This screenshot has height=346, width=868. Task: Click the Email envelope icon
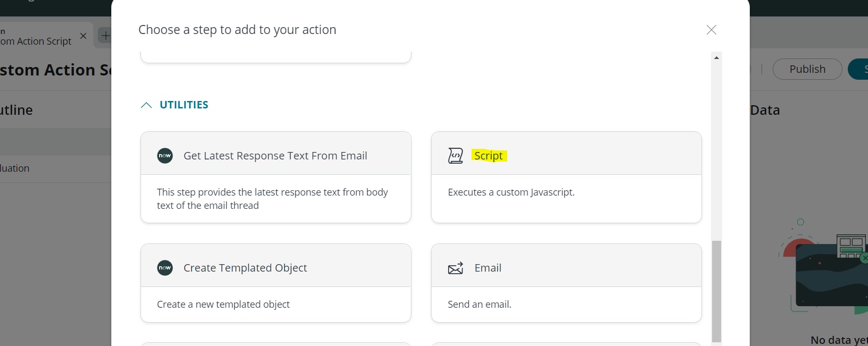pyautogui.click(x=456, y=268)
